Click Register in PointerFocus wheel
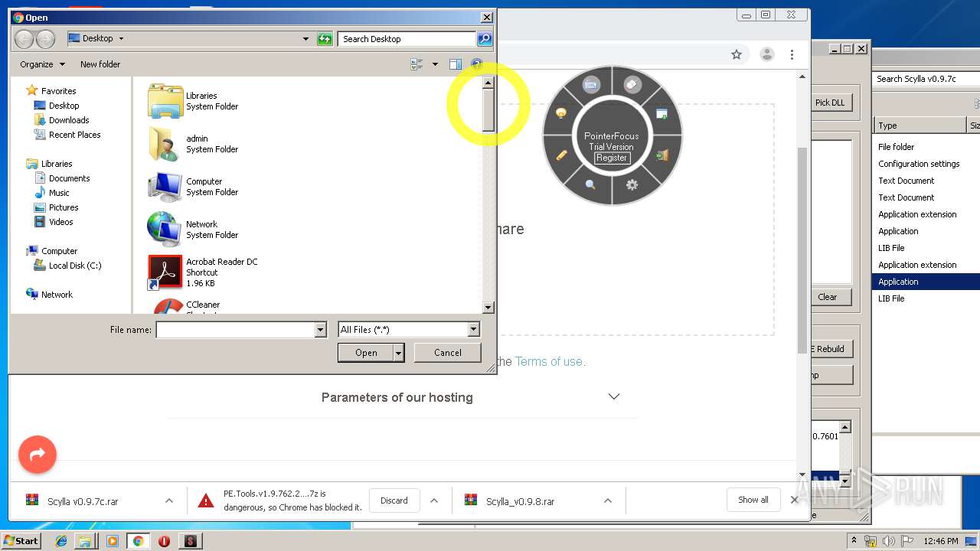980x551 pixels. 612,158
